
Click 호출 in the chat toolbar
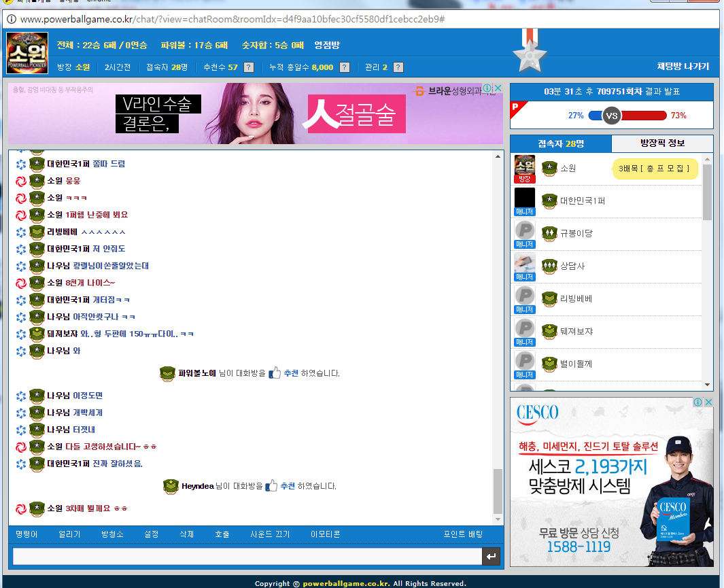pyautogui.click(x=222, y=534)
